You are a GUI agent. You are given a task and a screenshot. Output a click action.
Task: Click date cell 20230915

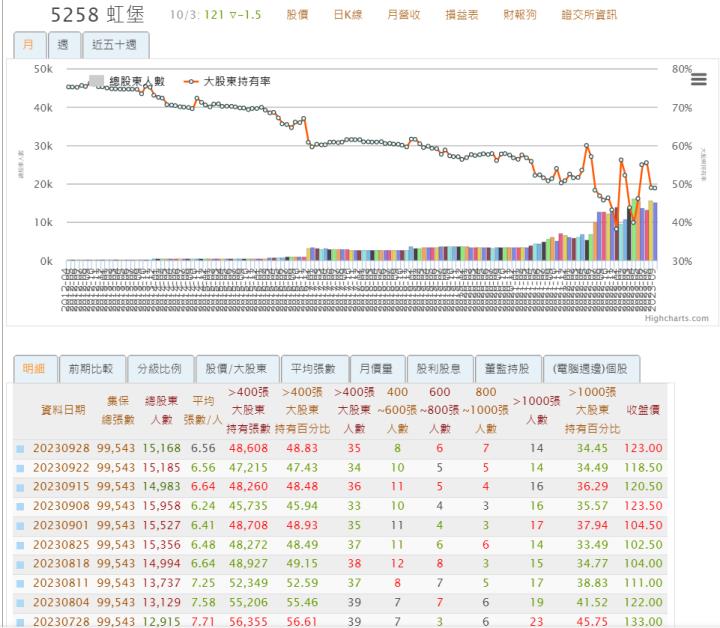[61, 487]
